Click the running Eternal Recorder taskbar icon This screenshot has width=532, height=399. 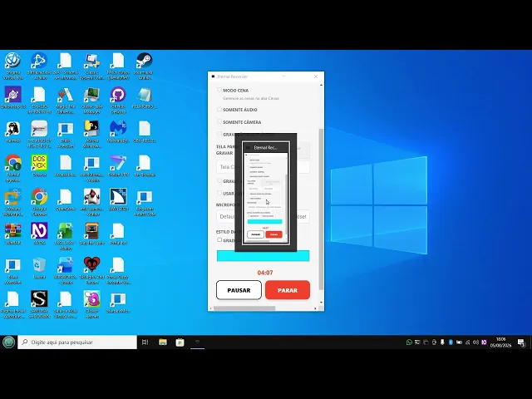[x=198, y=342]
